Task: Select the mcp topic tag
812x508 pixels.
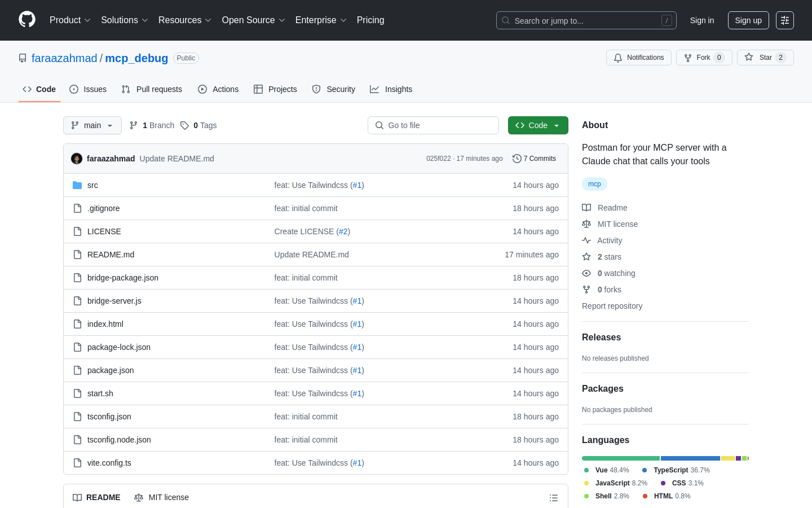Action: pyautogui.click(x=594, y=184)
